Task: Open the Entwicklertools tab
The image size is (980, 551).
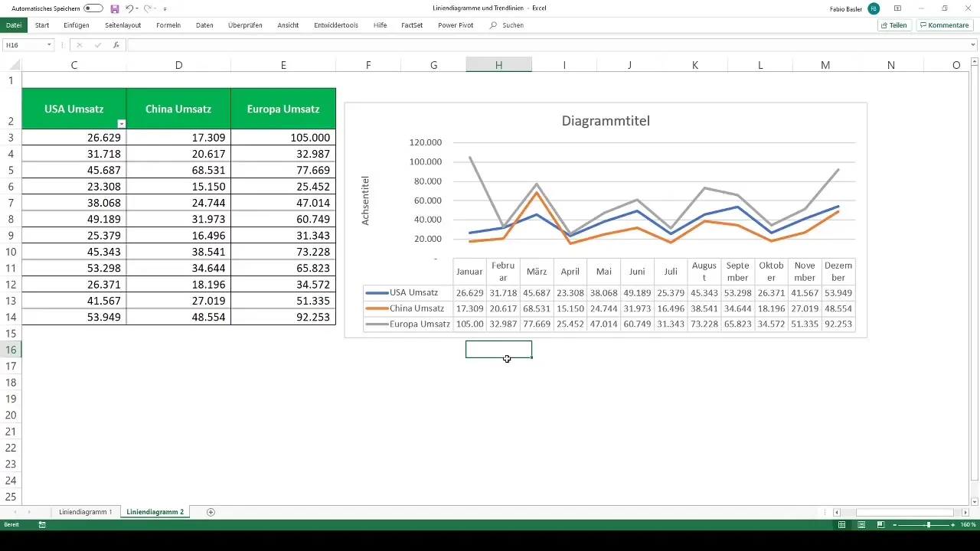Action: coord(336,25)
